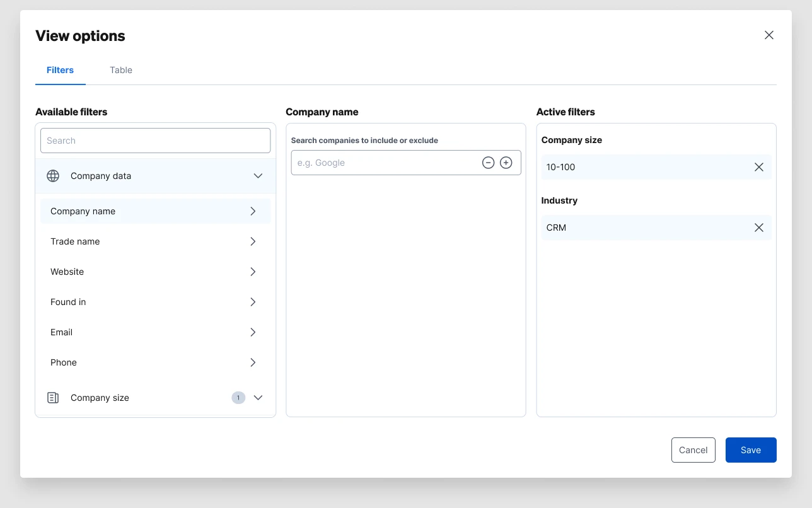Click the badge showing 1 on Company size
812x508 pixels.
coord(238,398)
